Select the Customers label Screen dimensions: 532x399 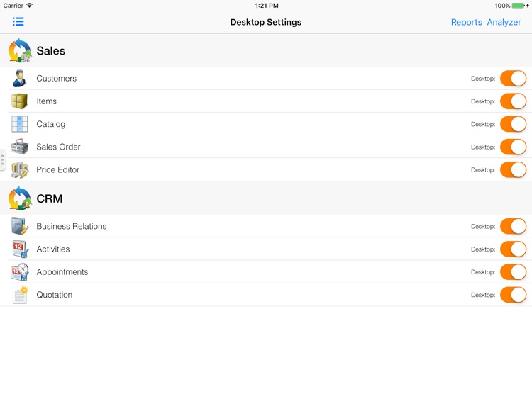[x=56, y=78]
